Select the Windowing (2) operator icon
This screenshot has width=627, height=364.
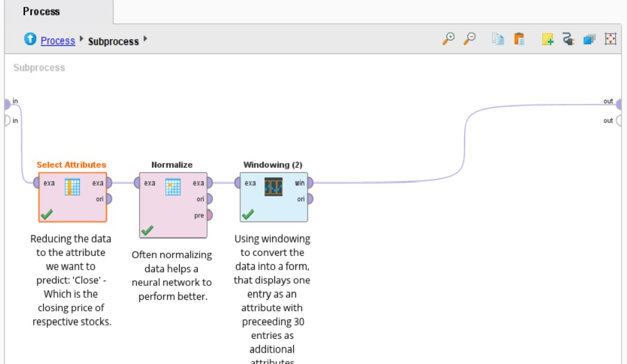[x=273, y=187]
